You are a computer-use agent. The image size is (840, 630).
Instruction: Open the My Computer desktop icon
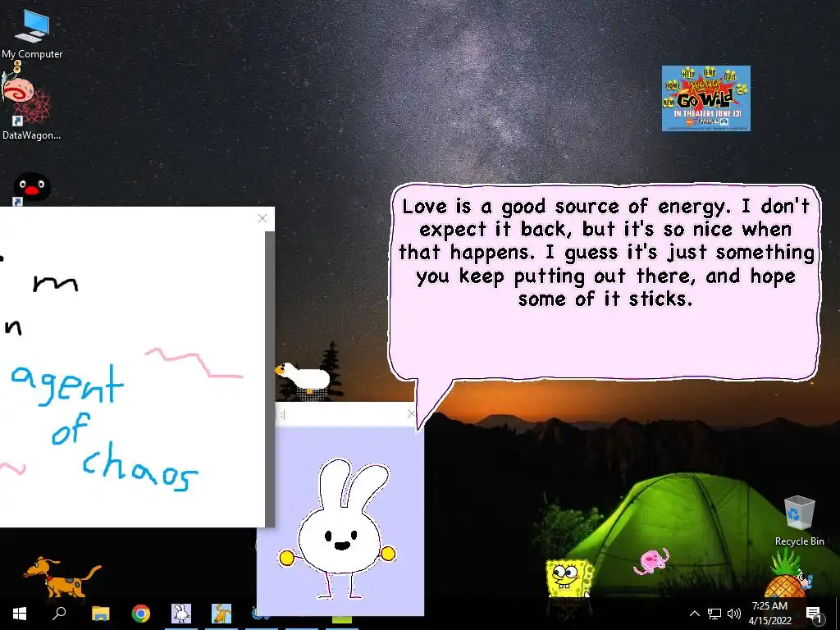pos(32,33)
